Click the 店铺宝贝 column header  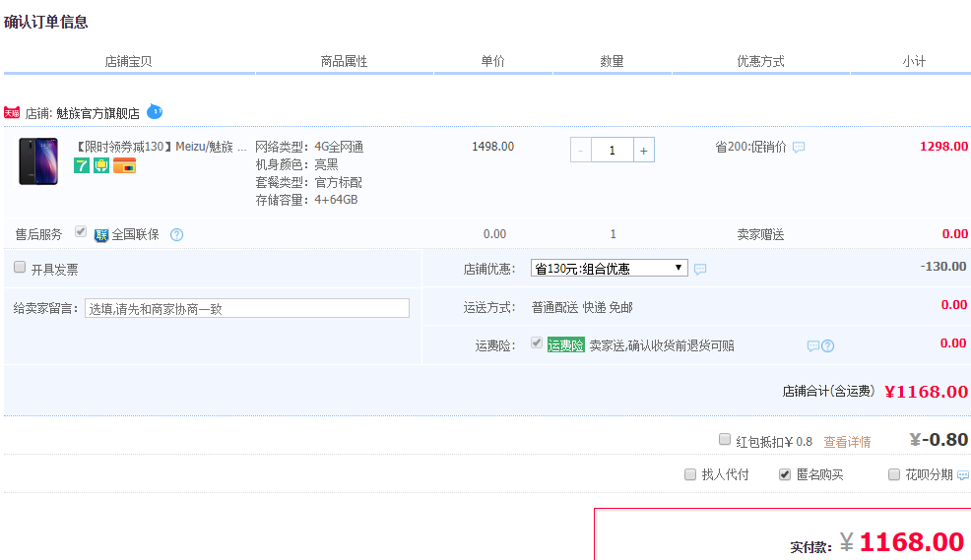click(x=128, y=61)
